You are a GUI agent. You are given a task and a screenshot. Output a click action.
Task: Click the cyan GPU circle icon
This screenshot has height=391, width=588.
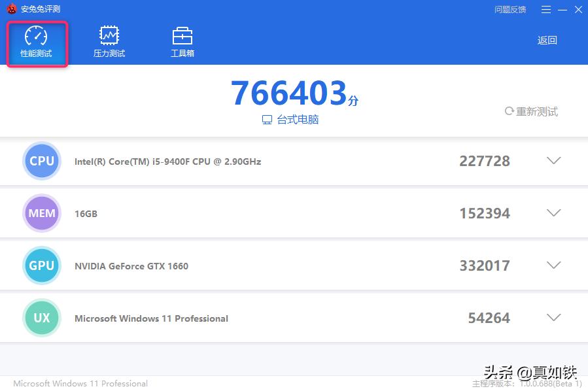click(42, 265)
